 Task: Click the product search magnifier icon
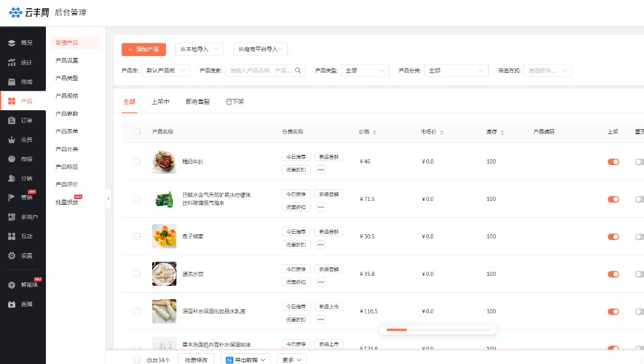(297, 71)
